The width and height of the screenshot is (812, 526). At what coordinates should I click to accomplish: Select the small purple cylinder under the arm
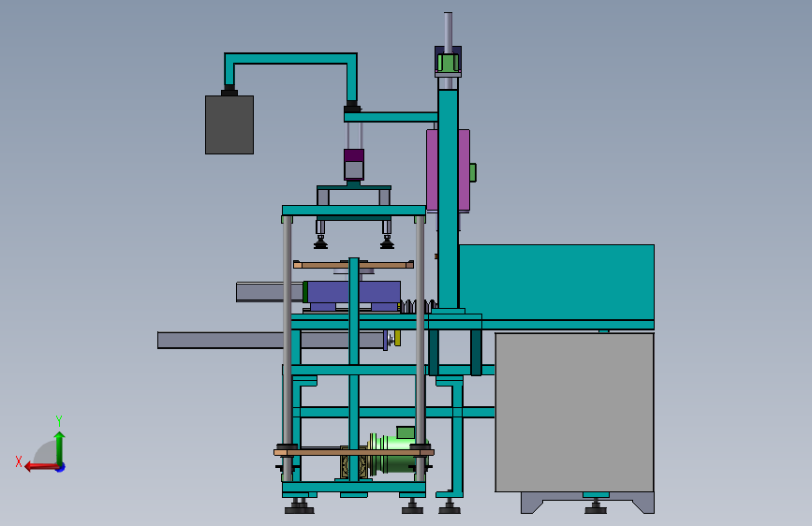[x=354, y=165]
